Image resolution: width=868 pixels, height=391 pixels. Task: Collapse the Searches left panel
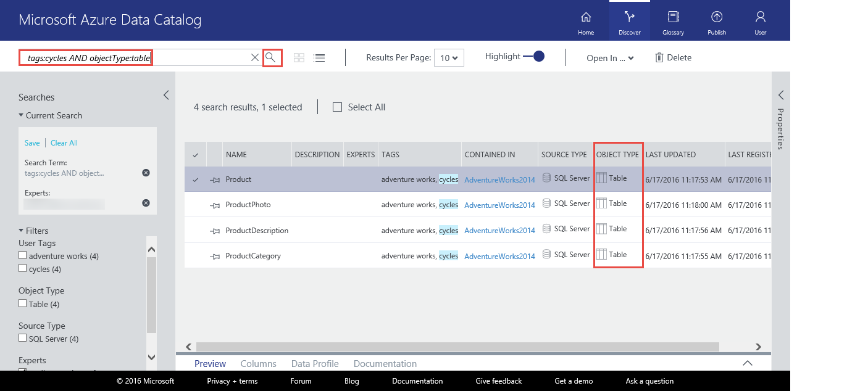pos(166,95)
